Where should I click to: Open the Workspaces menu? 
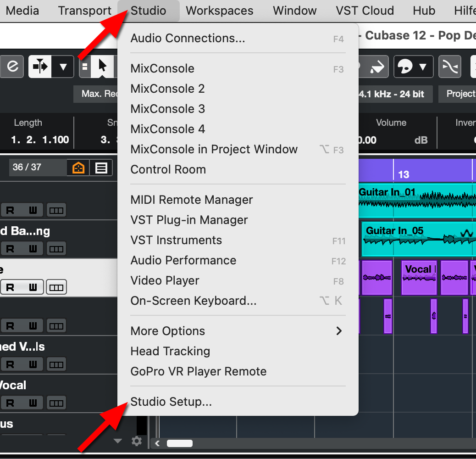(219, 11)
